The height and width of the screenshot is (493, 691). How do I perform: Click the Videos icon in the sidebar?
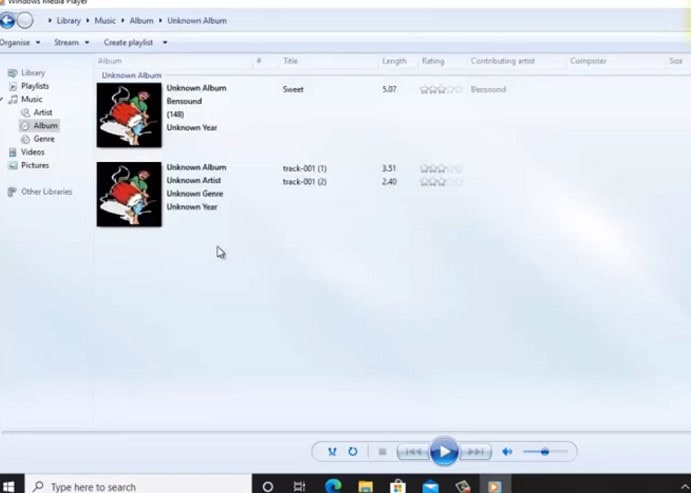tap(13, 152)
